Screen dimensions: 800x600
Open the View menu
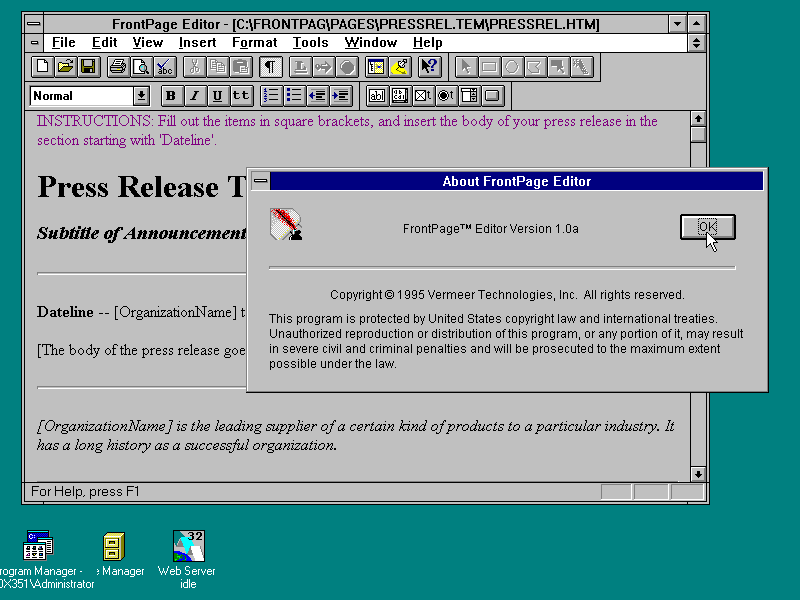click(147, 42)
